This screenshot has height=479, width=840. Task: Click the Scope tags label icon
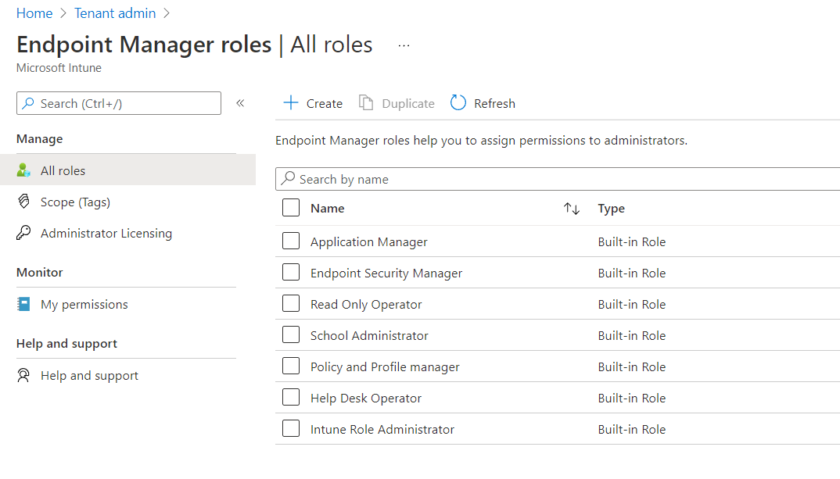click(23, 201)
